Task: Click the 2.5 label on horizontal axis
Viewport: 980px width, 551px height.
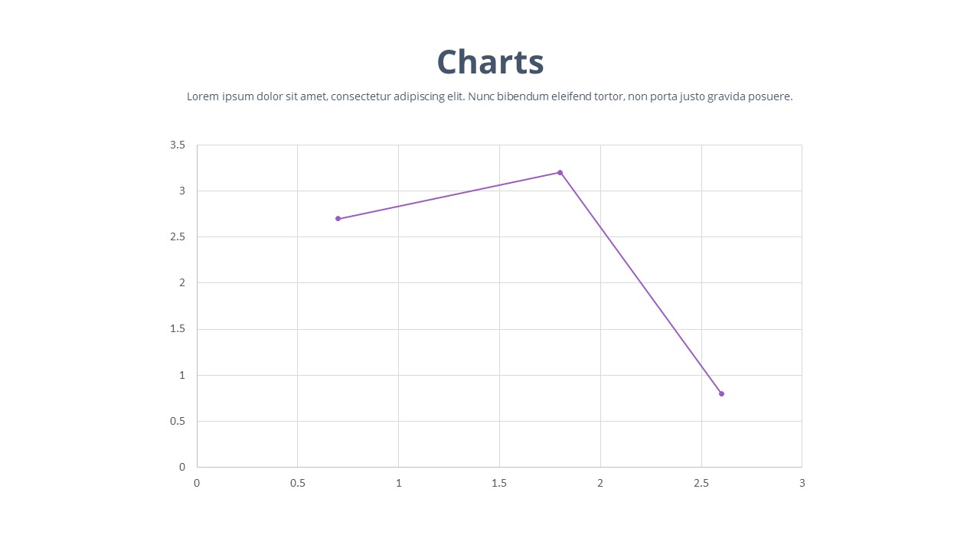Action: click(701, 483)
